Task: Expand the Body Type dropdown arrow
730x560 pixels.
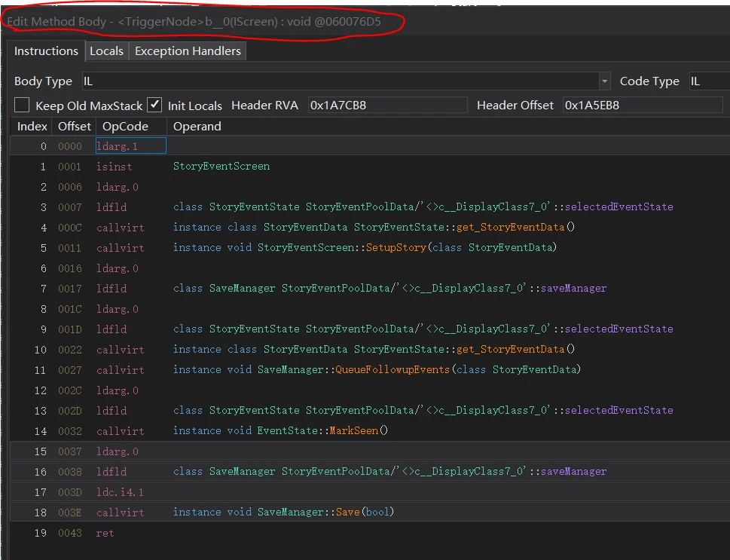Action: pos(604,81)
